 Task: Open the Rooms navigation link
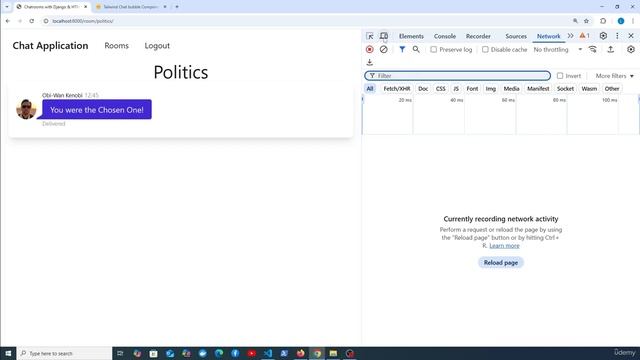coord(116,46)
